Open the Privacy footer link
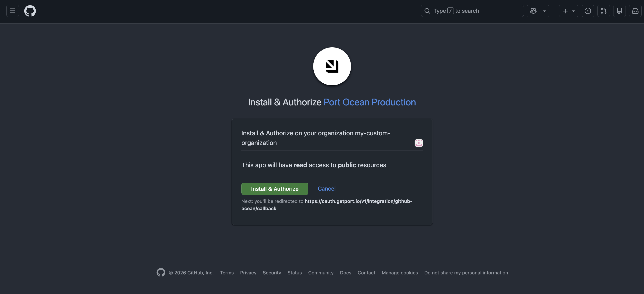The height and width of the screenshot is (294, 644). (248, 273)
